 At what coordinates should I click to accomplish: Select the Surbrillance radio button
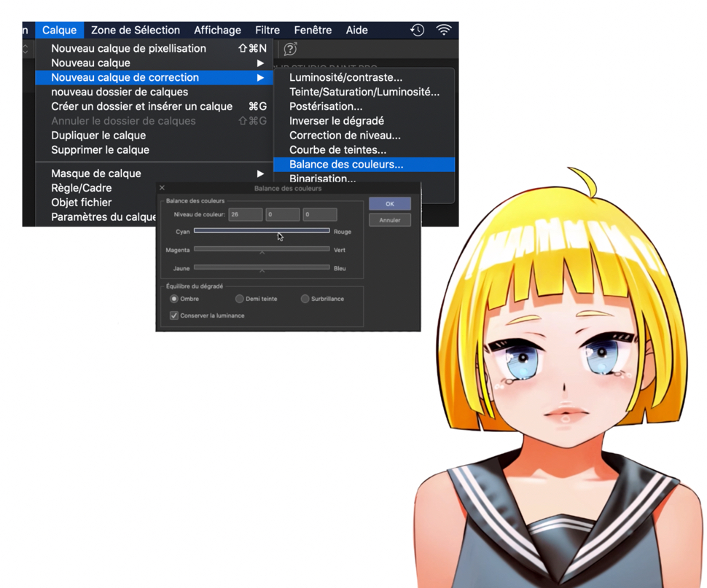tap(305, 299)
